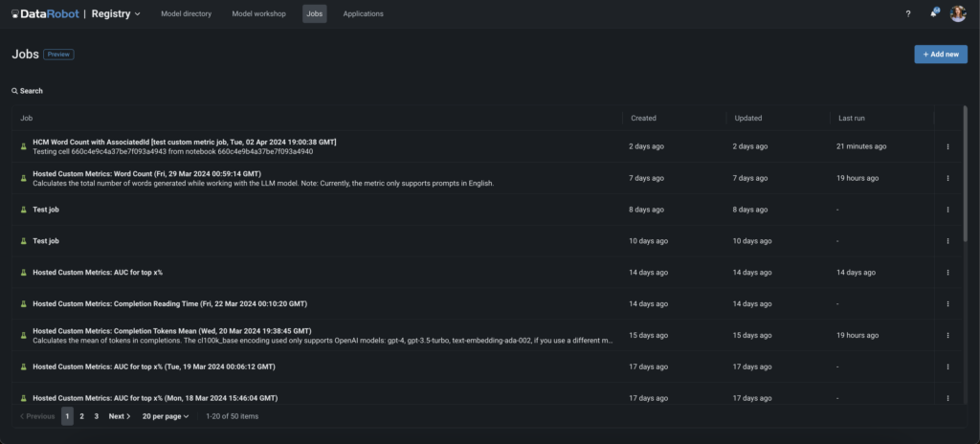Open actions menu for Word Count (29 Mar) job
This screenshot has height=444, width=980.
pyautogui.click(x=947, y=178)
